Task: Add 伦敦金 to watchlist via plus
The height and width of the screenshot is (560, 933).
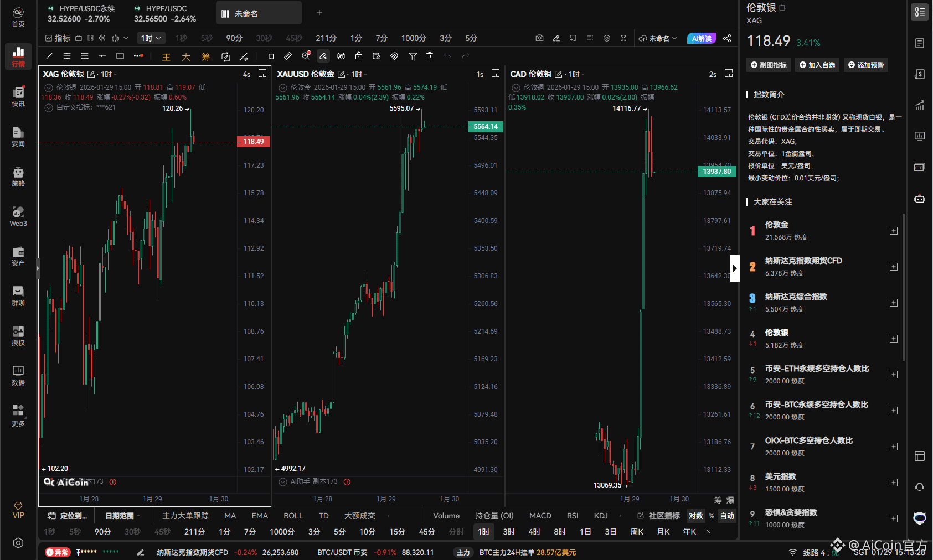Action: click(x=893, y=231)
